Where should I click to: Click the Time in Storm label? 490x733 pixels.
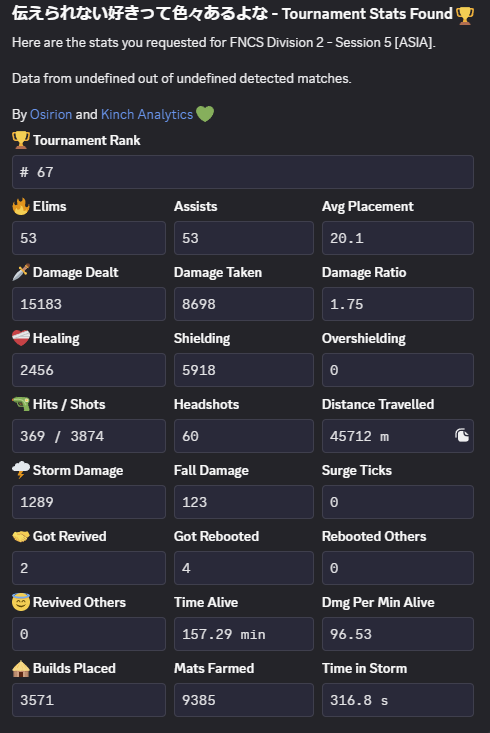click(364, 668)
